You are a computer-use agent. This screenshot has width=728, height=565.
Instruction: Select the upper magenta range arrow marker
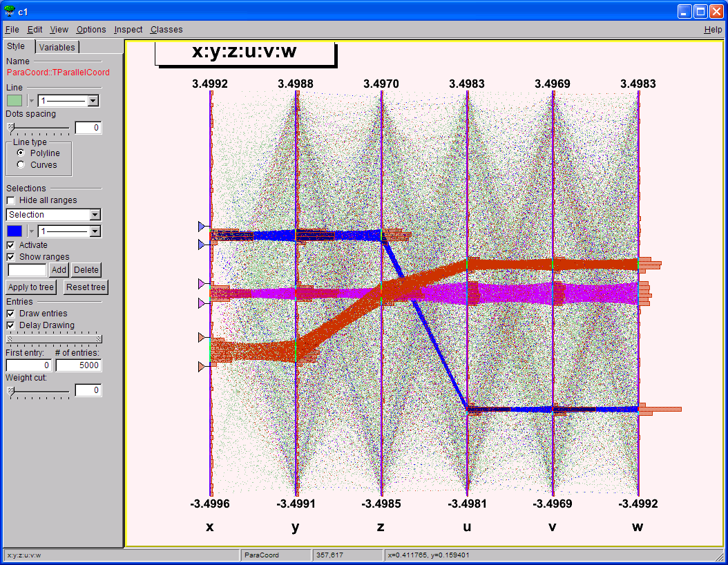pos(201,283)
